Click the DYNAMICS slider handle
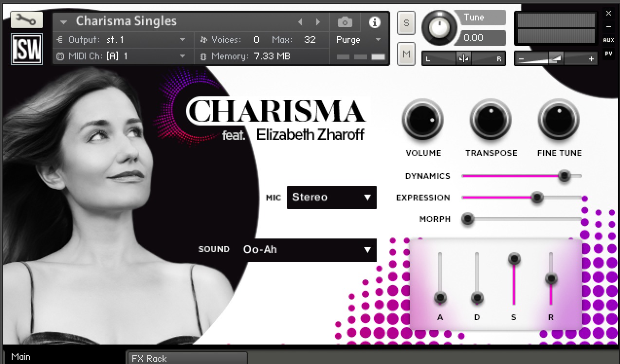This screenshot has width=620, height=364. pos(564,176)
